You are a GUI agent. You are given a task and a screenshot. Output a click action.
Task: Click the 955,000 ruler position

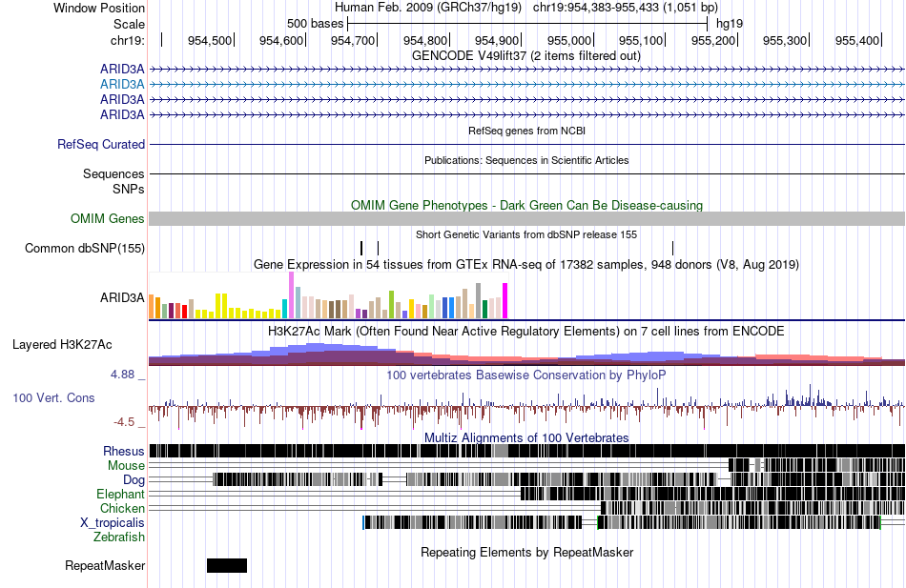pos(569,40)
